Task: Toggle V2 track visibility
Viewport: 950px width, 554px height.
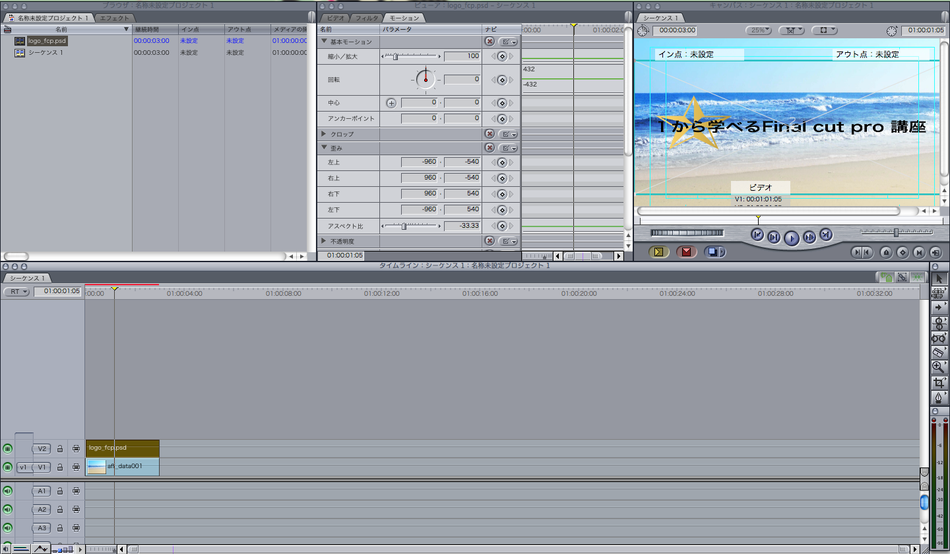Action: [x=7, y=449]
